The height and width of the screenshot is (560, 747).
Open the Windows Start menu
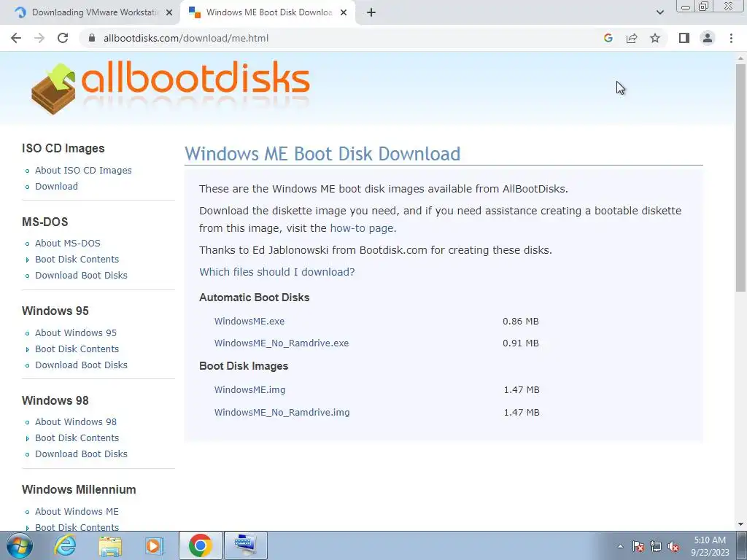click(x=20, y=545)
